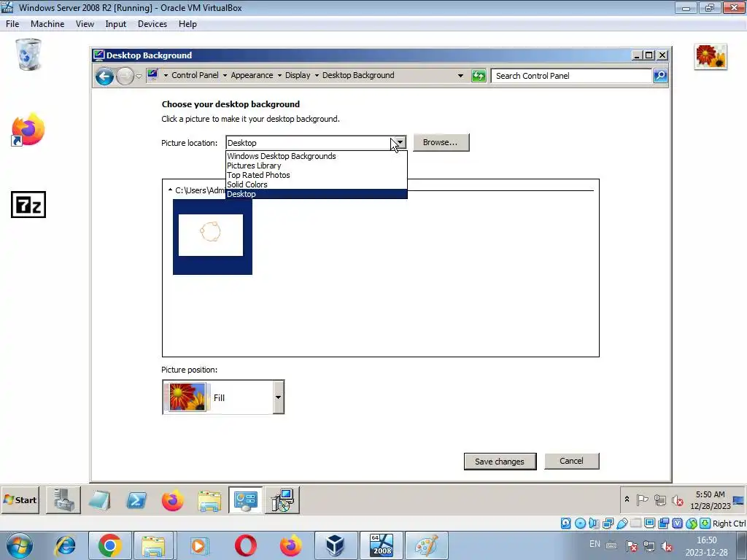Viewport: 747px width, 560px height.
Task: Navigate to Display breadcrumb
Action: (298, 75)
